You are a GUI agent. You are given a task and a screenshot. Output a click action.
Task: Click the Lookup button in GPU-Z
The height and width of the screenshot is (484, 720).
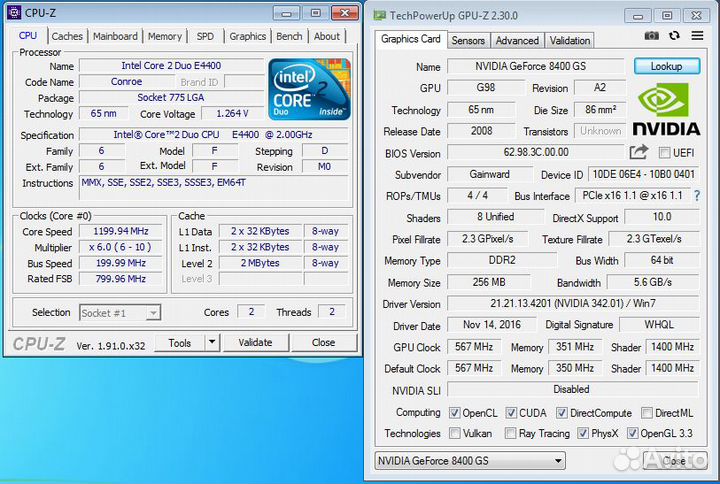pyautogui.click(x=667, y=66)
